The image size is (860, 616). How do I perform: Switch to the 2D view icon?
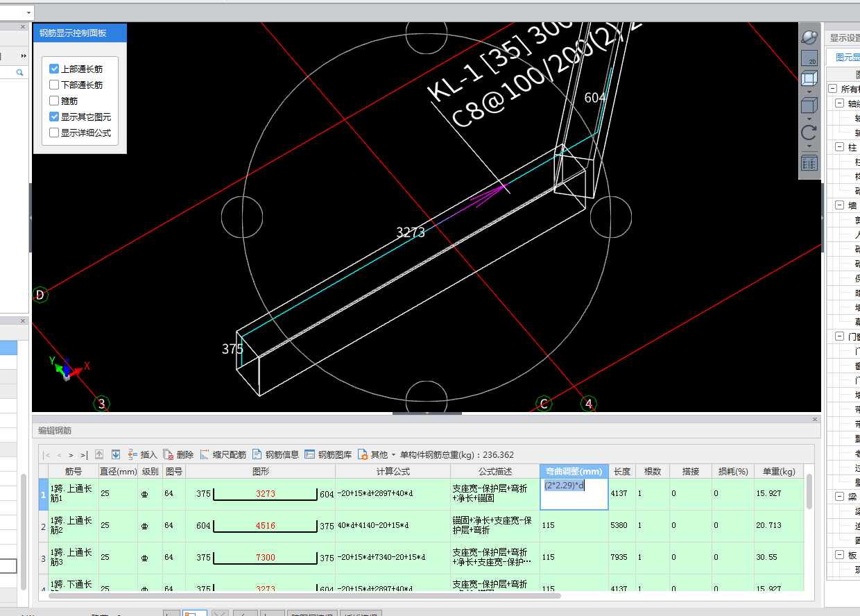point(809,58)
